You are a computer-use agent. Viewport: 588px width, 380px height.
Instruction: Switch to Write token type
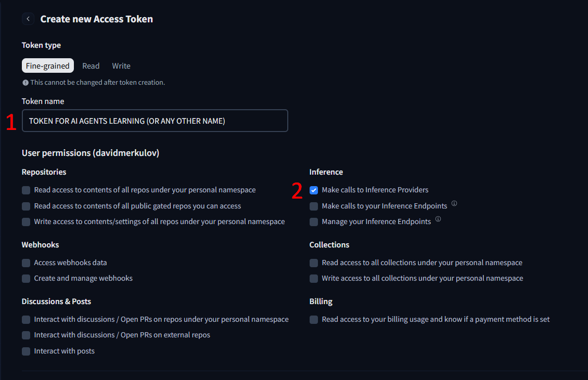coord(121,66)
